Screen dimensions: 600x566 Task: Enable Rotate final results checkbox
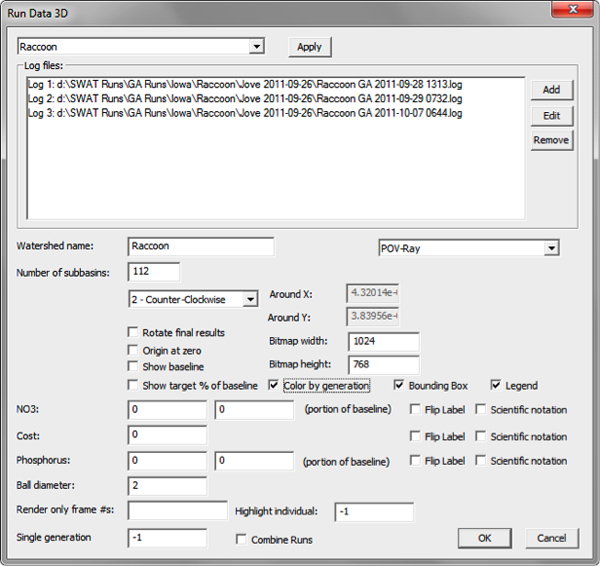tap(134, 333)
